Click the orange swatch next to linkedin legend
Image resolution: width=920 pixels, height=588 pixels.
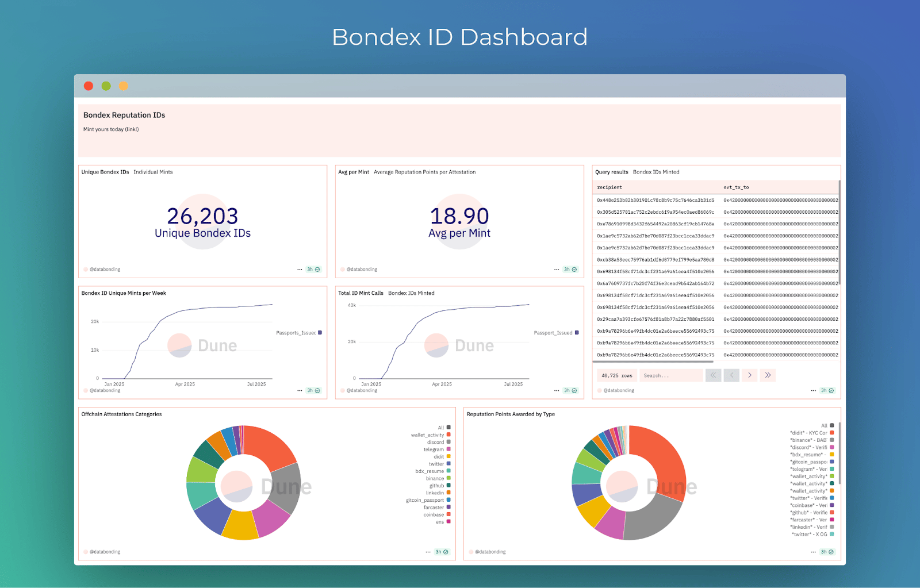[448, 493]
